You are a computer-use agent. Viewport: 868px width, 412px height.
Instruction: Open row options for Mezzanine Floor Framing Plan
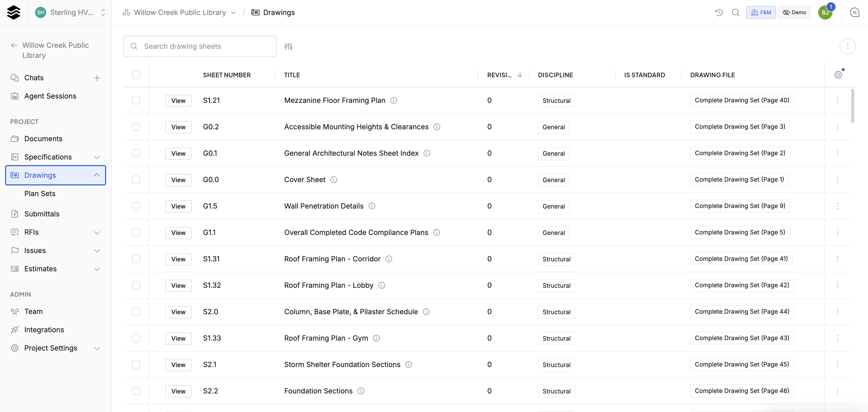coord(837,101)
